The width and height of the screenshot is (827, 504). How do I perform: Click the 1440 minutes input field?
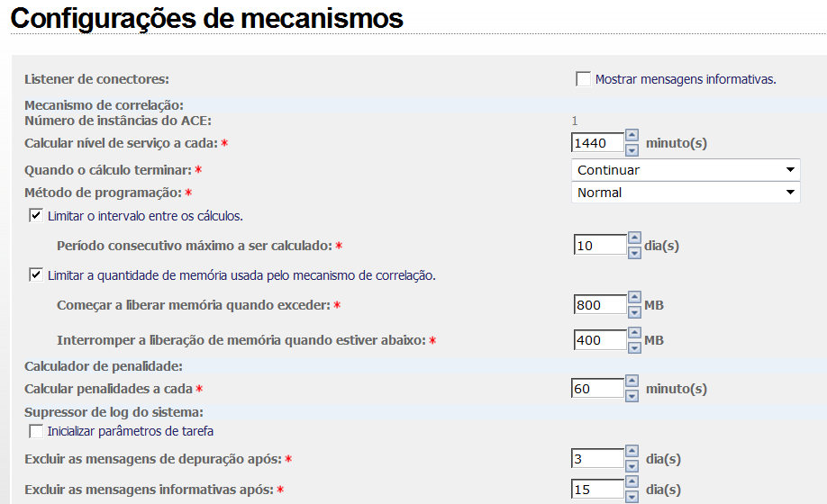(x=598, y=143)
